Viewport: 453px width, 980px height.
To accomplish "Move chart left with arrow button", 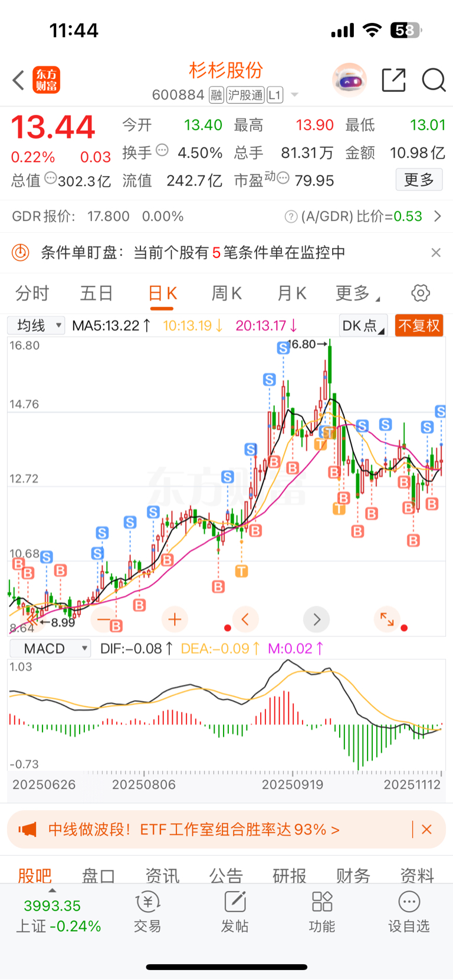I will [x=245, y=619].
